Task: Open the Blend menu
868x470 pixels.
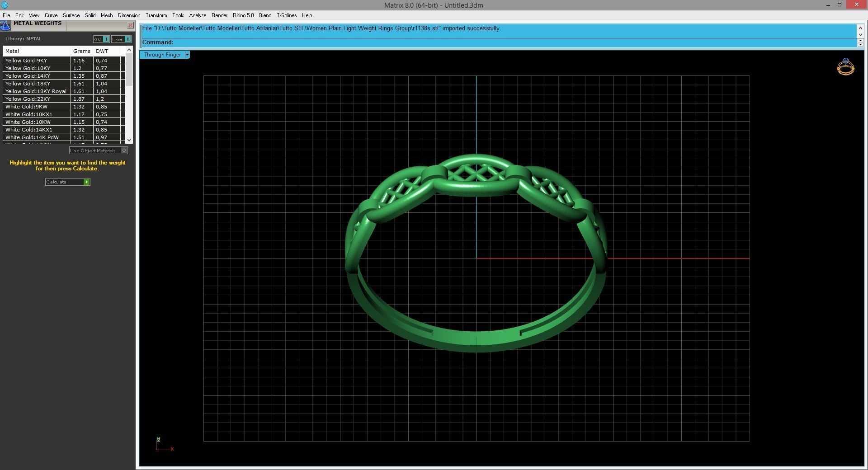Action: point(265,15)
